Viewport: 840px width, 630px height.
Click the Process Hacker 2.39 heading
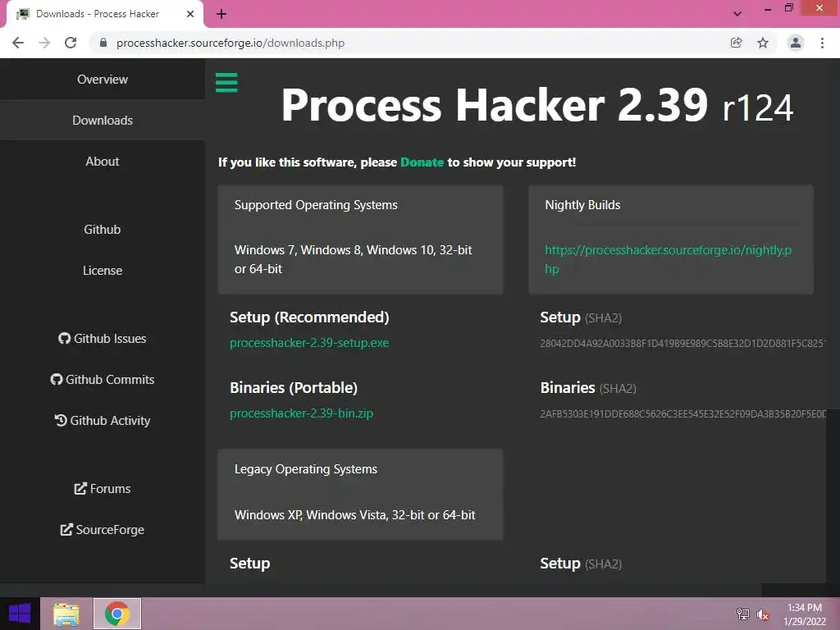[x=537, y=105]
